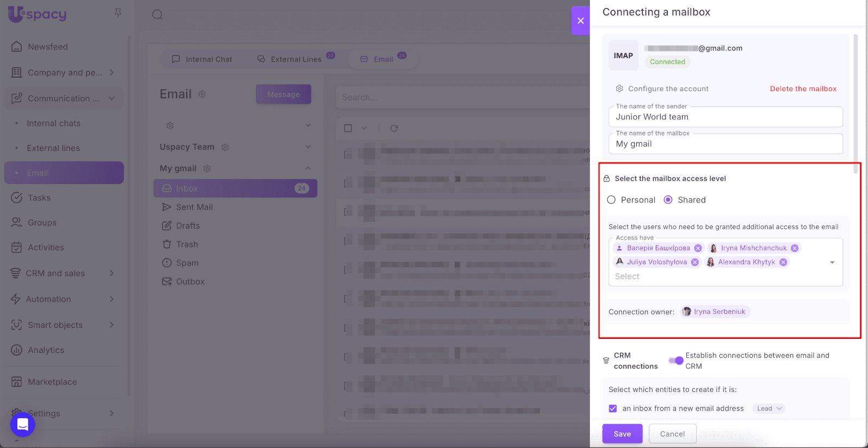Click Configure the account
Image resolution: width=868 pixels, height=448 pixels.
662,89
